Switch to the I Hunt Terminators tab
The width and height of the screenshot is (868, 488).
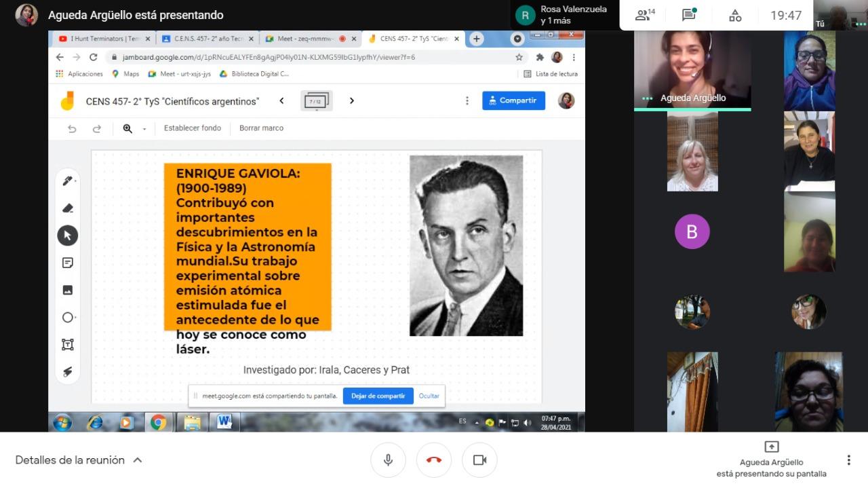(100, 39)
